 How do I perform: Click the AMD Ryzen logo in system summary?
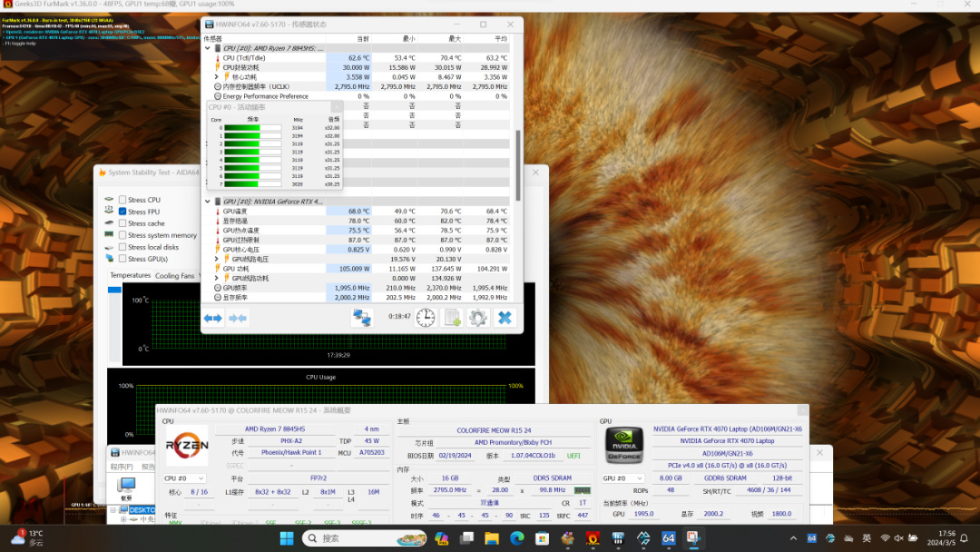186,445
